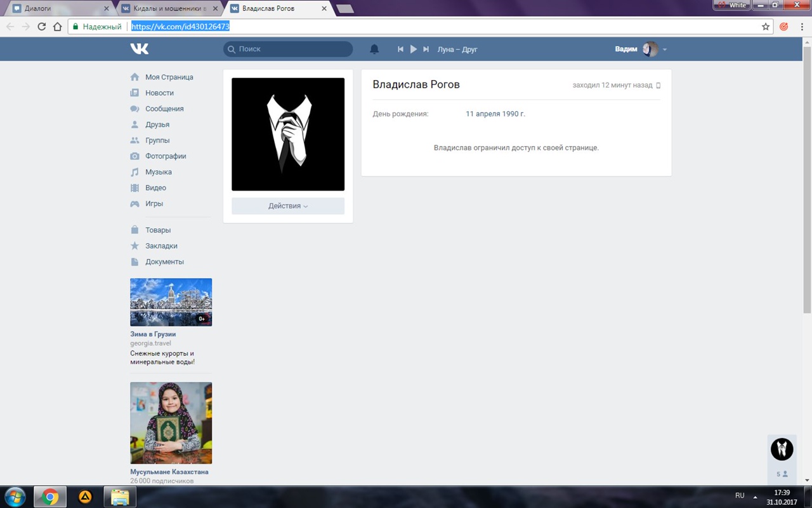Open Друзья in the left menu

(x=157, y=124)
